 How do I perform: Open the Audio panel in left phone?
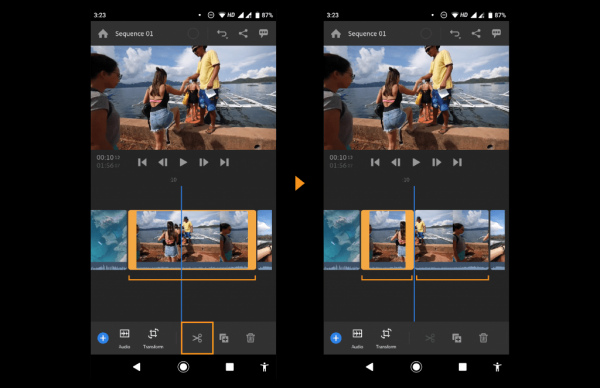pos(124,338)
